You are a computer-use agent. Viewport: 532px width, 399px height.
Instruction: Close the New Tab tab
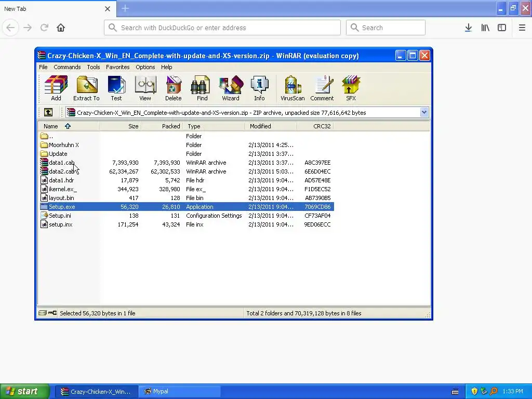click(108, 9)
